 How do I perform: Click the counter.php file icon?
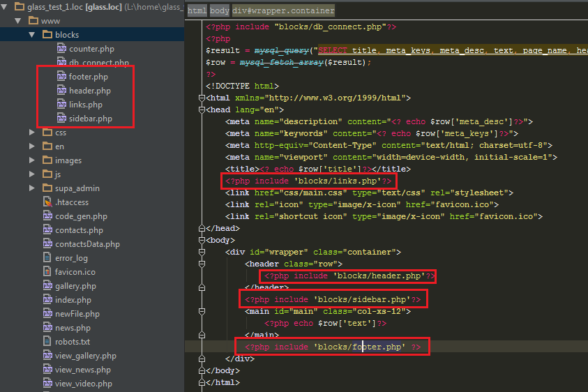(x=61, y=49)
